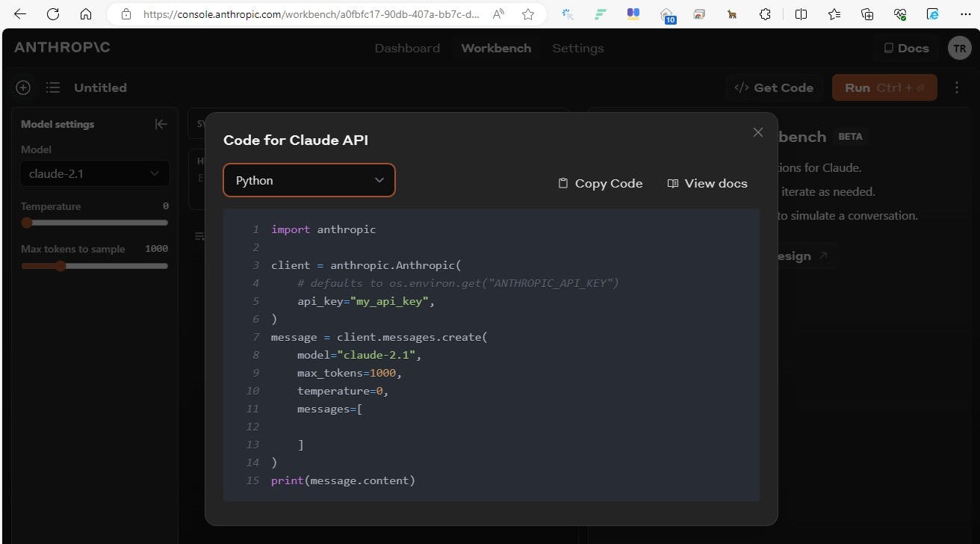Open the claude-2.1 model dropdown

[94, 173]
